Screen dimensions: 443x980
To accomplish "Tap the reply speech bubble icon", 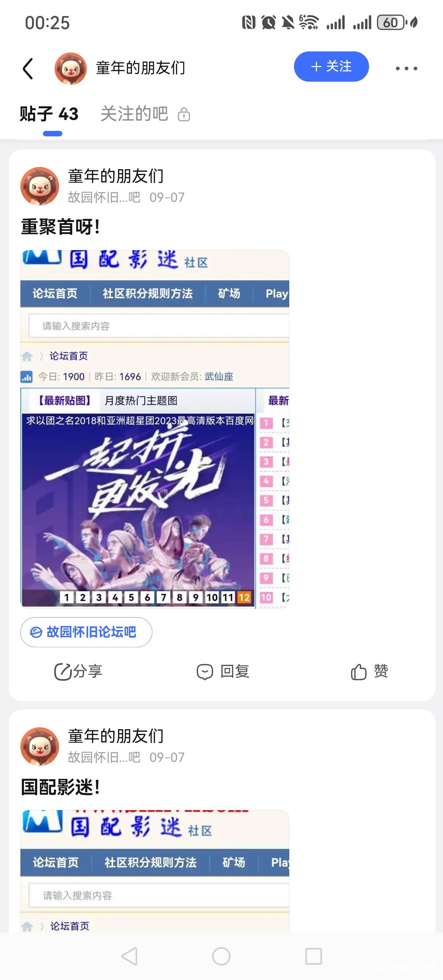I will click(x=205, y=672).
